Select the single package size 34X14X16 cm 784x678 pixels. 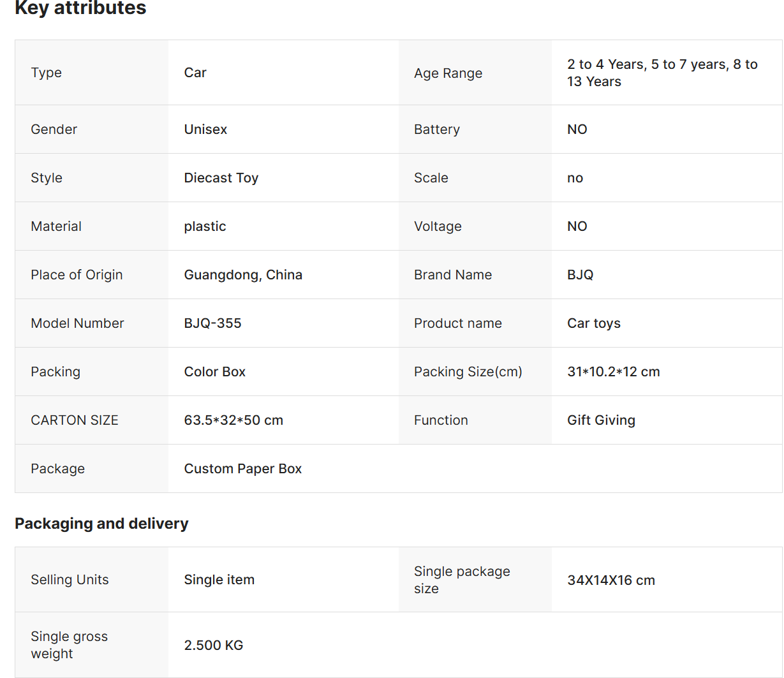click(611, 580)
